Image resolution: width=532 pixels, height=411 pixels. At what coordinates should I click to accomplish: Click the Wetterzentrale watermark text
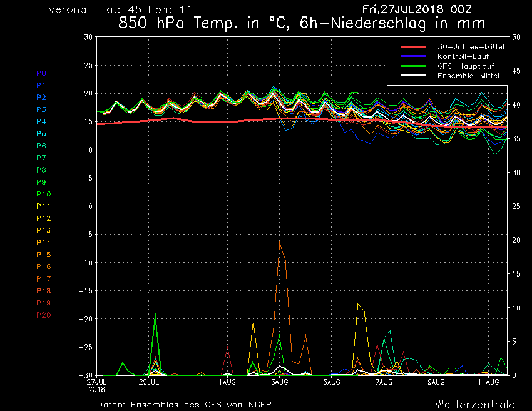click(475, 404)
